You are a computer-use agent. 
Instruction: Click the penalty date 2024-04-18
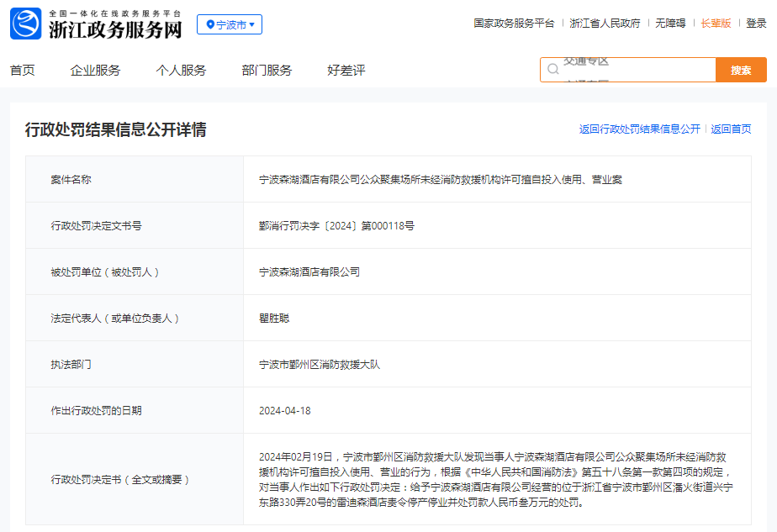tap(285, 411)
